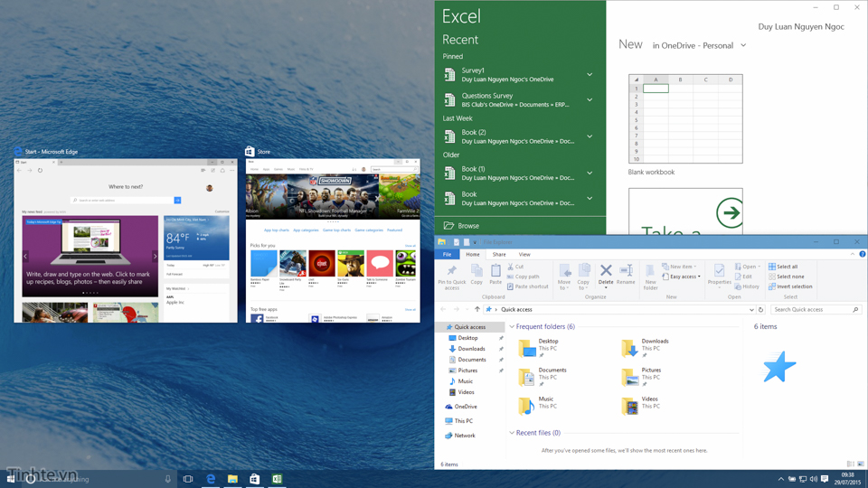Click History in the Open group

(x=748, y=286)
